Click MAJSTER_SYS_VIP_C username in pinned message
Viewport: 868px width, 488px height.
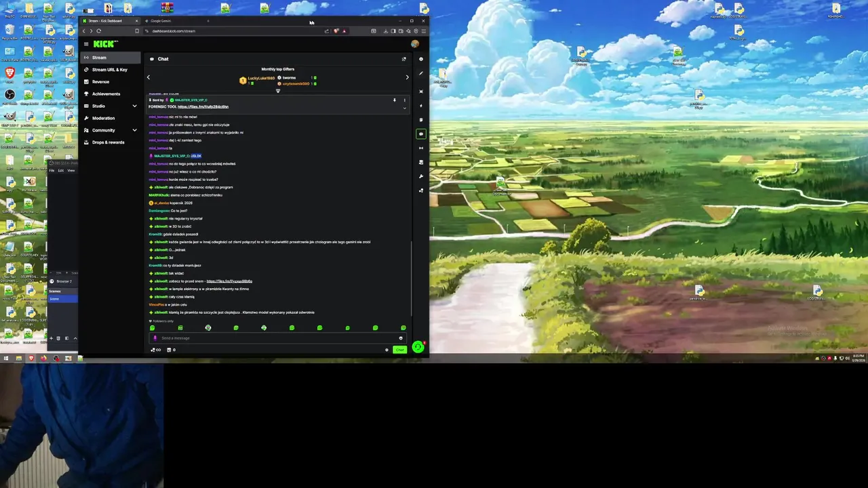[x=191, y=100]
